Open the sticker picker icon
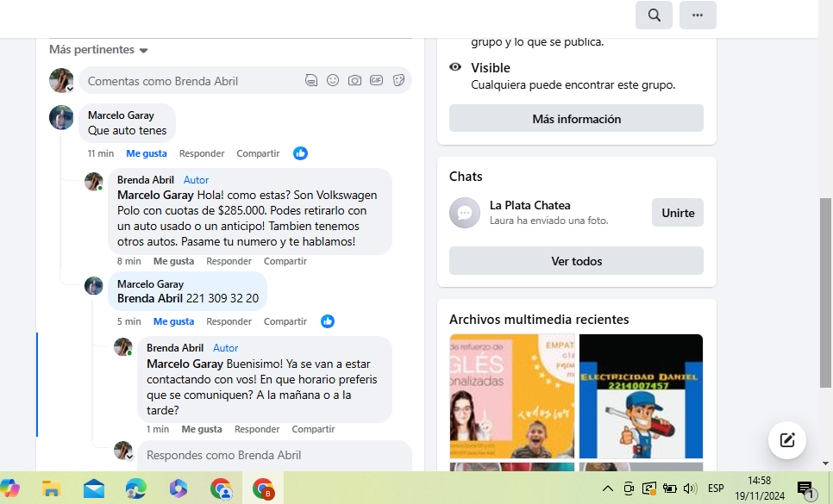Screen dimensions: 833x504 coord(398,81)
